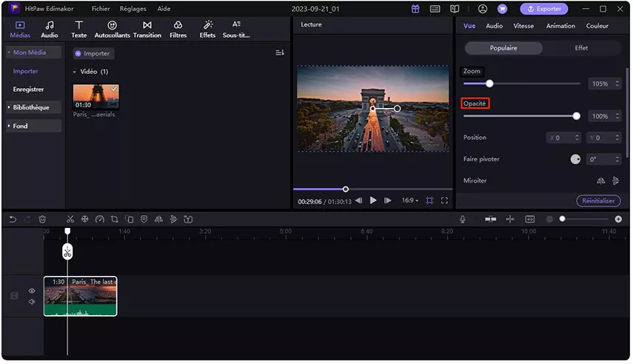The height and width of the screenshot is (364, 633).
Task: Expand the Bibliothèque section
Action: coord(9,107)
